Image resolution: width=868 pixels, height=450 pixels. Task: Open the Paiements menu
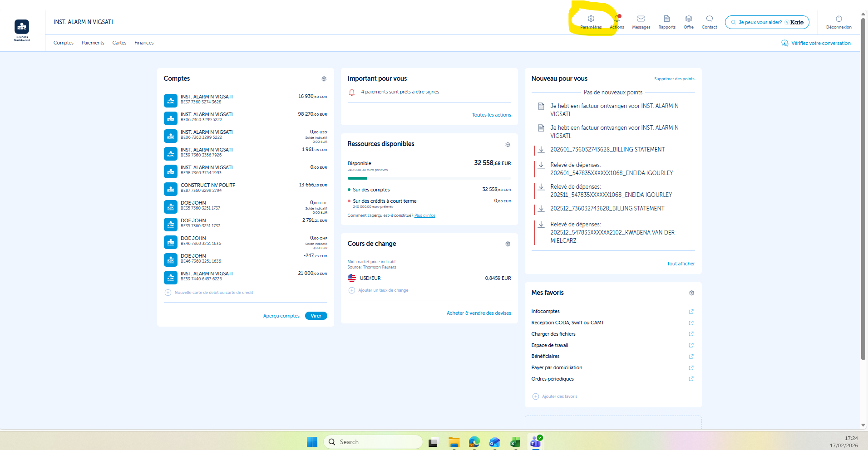93,43
